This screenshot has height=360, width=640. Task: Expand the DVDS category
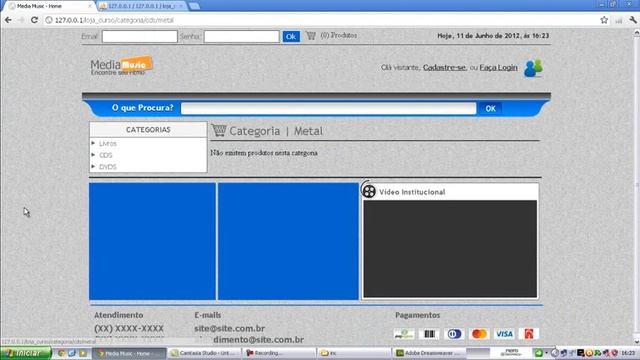click(x=108, y=167)
